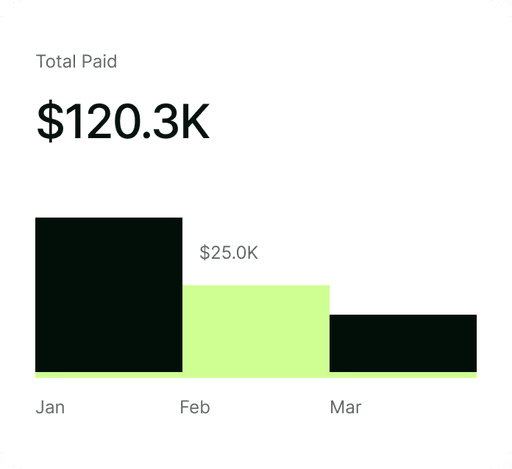512x469 pixels.
Task: Click the highlighted green Feb bar
Action: [256, 331]
